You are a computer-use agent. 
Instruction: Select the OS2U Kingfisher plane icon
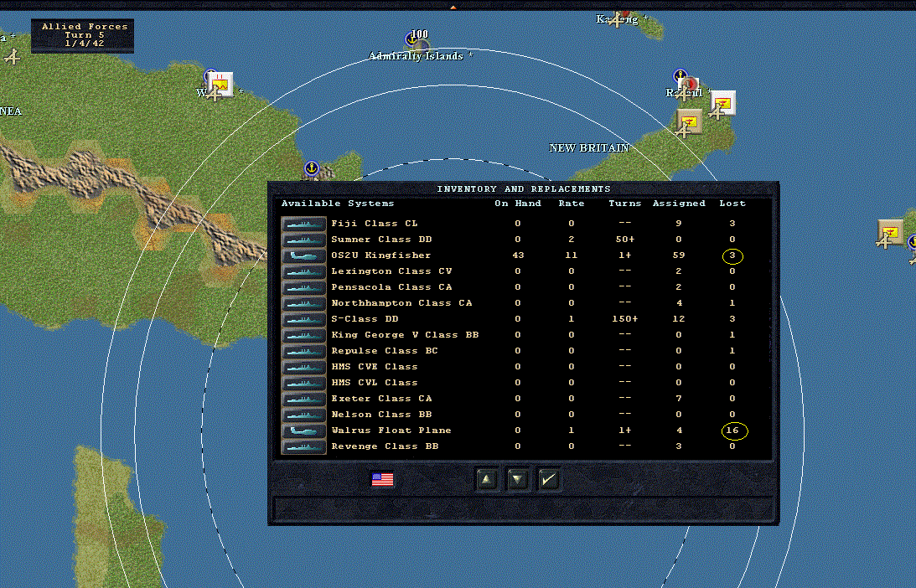point(303,255)
